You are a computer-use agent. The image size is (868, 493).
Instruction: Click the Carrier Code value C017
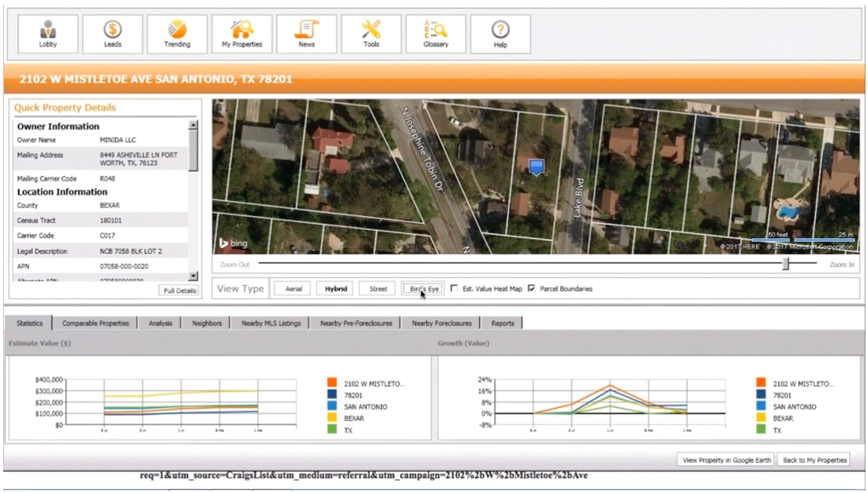coord(107,236)
